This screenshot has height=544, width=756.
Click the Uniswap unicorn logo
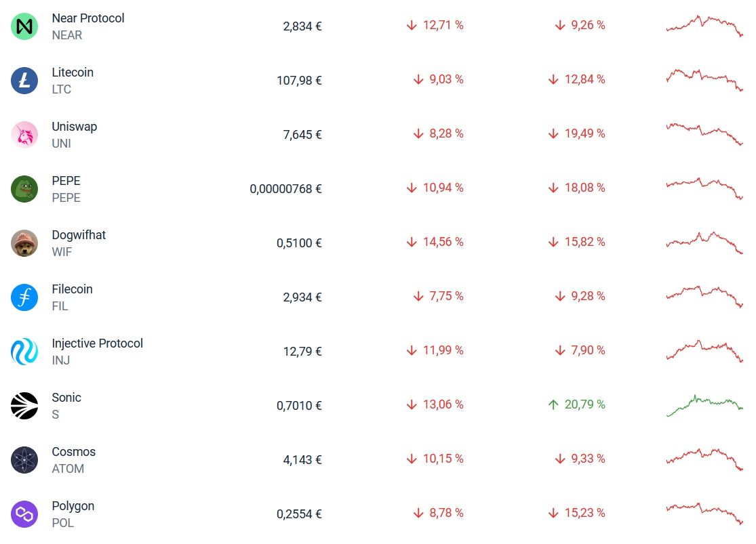[x=24, y=135]
